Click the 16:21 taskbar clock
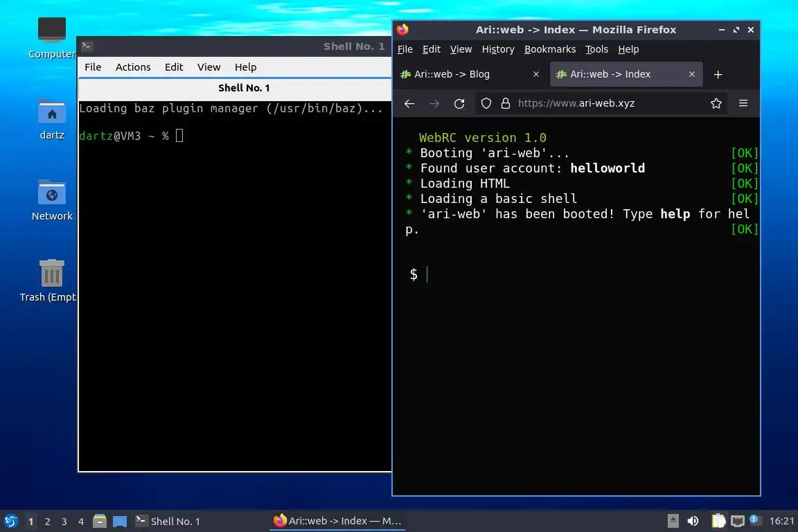The height and width of the screenshot is (532, 798). click(781, 522)
